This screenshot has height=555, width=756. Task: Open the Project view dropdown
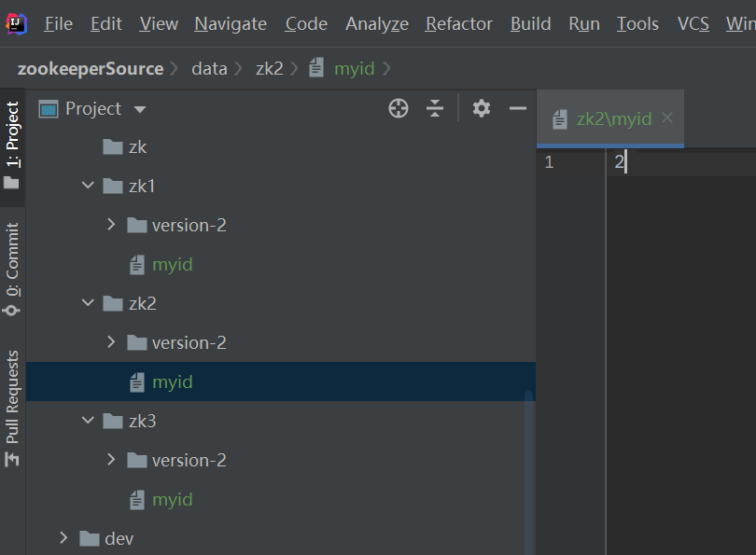140,109
